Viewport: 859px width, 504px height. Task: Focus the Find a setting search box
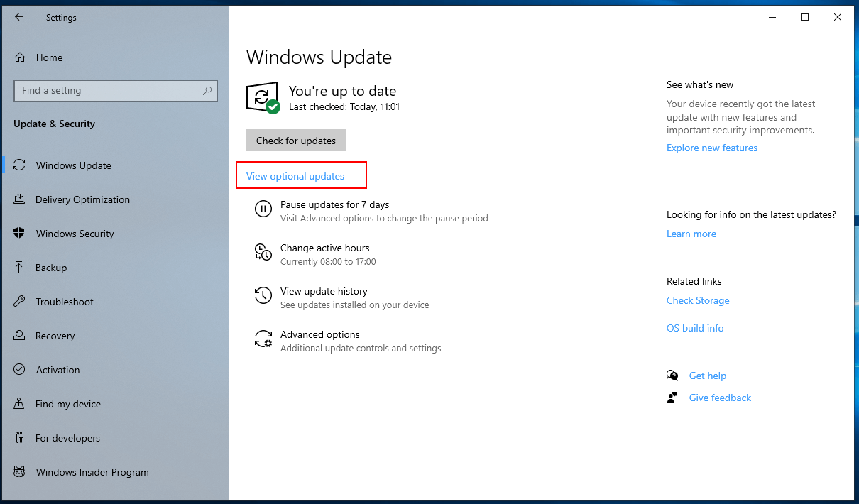click(106, 91)
